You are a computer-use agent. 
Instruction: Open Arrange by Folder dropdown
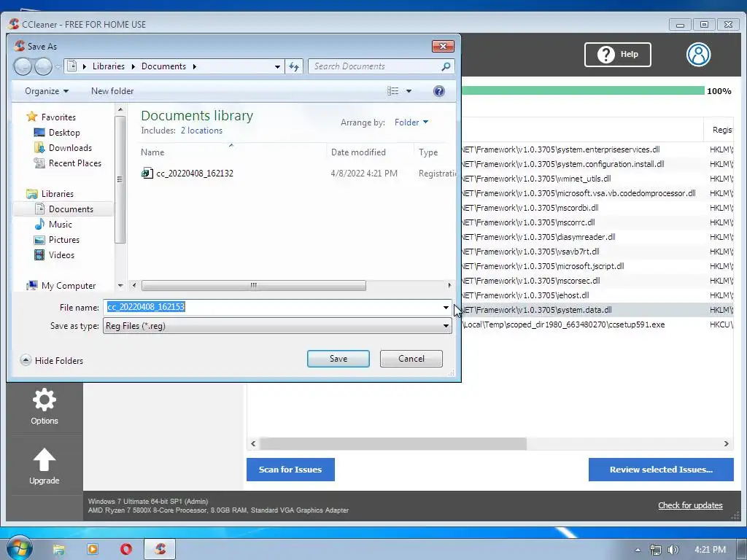click(x=411, y=122)
